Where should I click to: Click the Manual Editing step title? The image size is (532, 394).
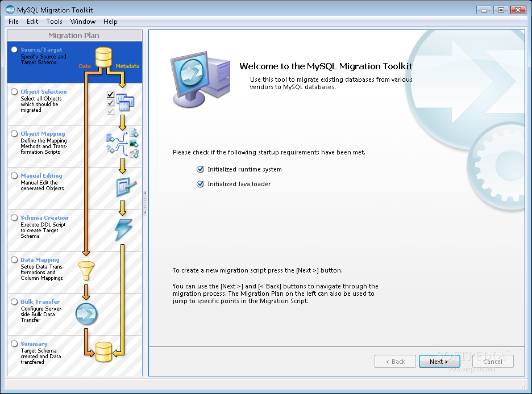(41, 175)
